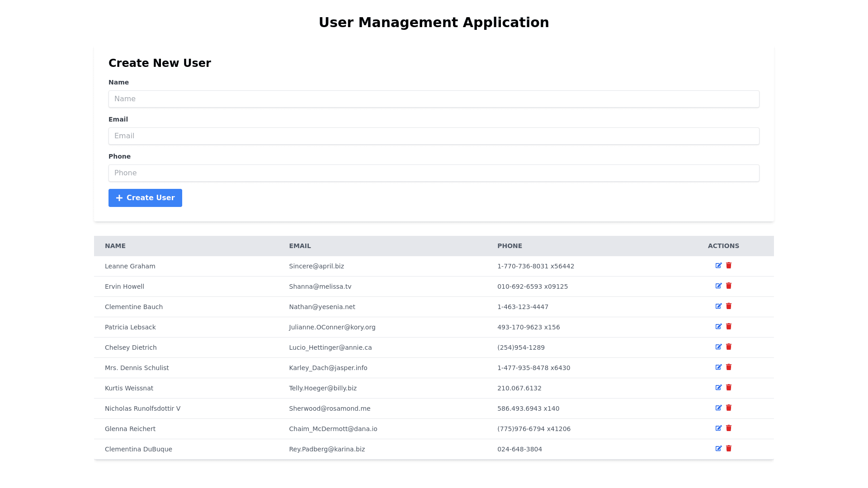Delete Clementine Bauch via trash icon
This screenshot has height=488, width=868.
729,306
